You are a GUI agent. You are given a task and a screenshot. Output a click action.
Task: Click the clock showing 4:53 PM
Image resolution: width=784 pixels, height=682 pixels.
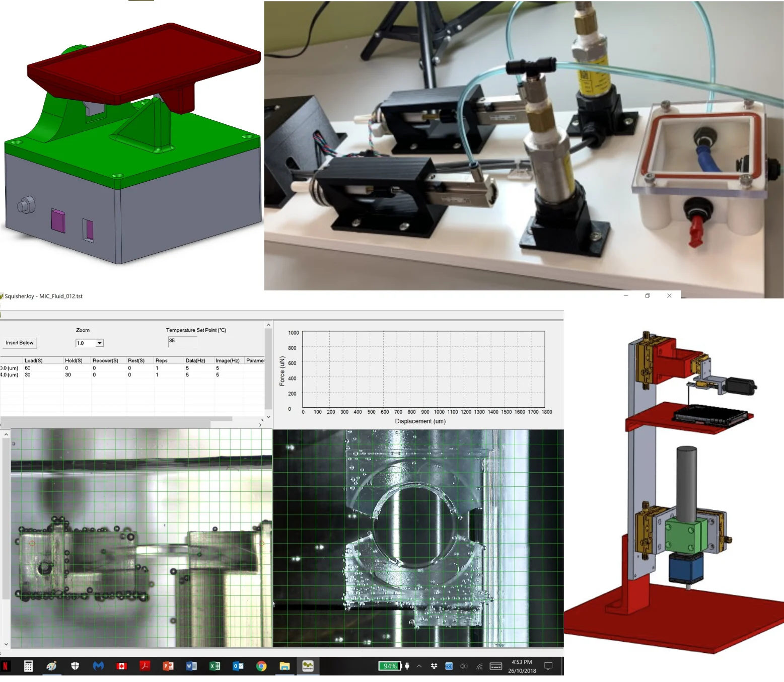522,662
